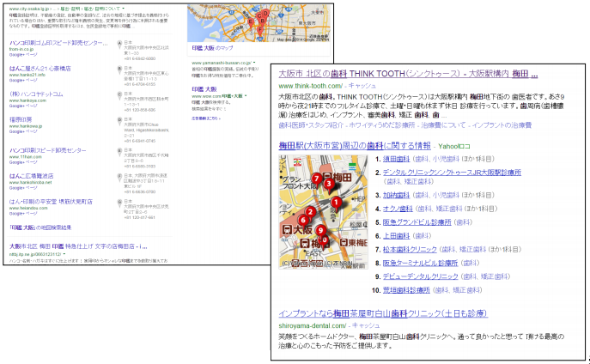Open ハンコ印刷スピード卸売センター result above www.11han.com
Screen dimensions: 590x364
(48, 150)
